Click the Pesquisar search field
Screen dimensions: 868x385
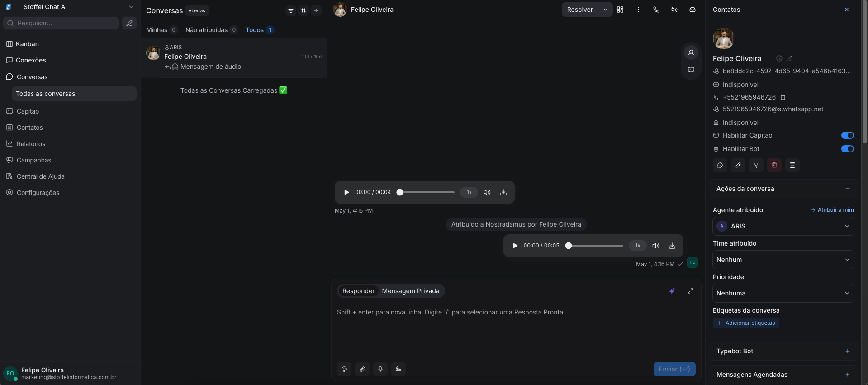click(x=61, y=23)
